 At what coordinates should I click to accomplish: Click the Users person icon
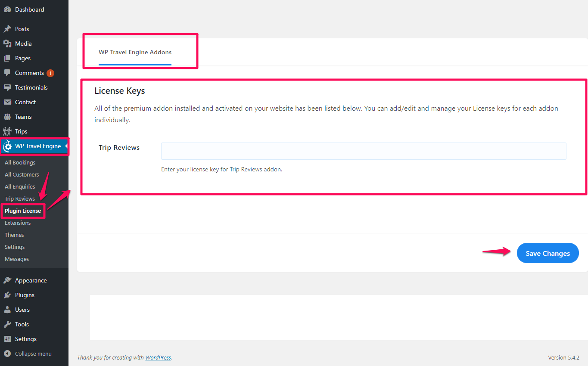[x=7, y=310]
